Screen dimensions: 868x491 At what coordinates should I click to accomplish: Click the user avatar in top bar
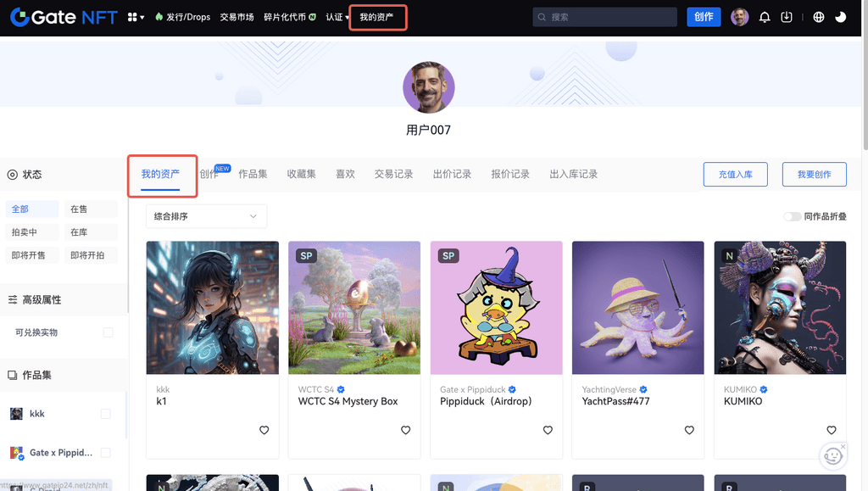click(740, 17)
